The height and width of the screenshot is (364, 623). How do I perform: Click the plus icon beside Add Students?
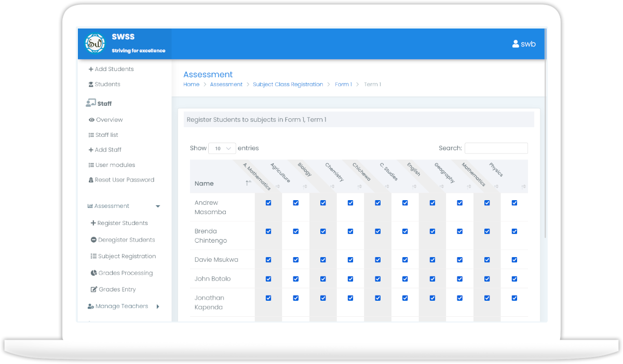point(91,69)
